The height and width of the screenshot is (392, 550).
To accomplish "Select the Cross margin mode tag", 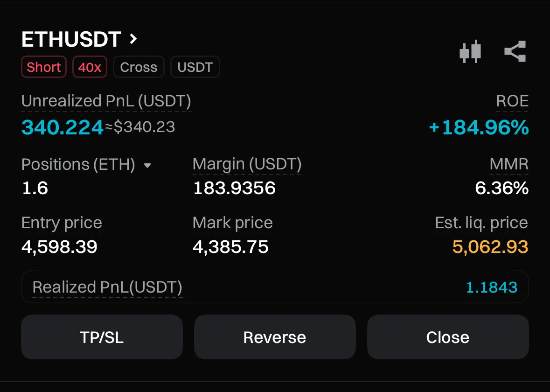I will pos(139,67).
